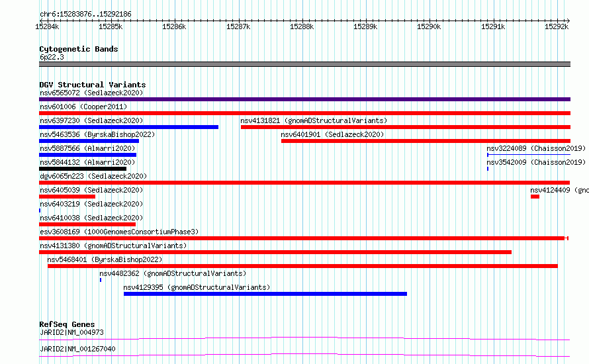Click the nsv4131380 (gnomADStructuralVariants) label

point(113,246)
